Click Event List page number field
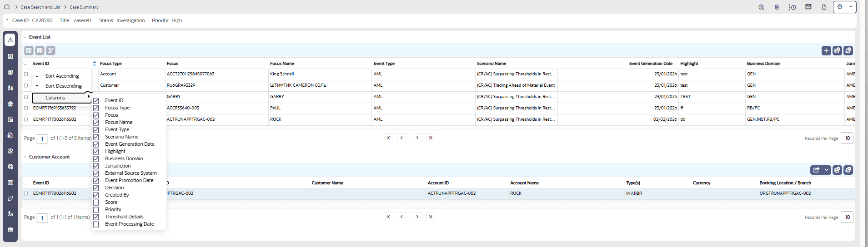This screenshot has width=868, height=247. (42, 139)
